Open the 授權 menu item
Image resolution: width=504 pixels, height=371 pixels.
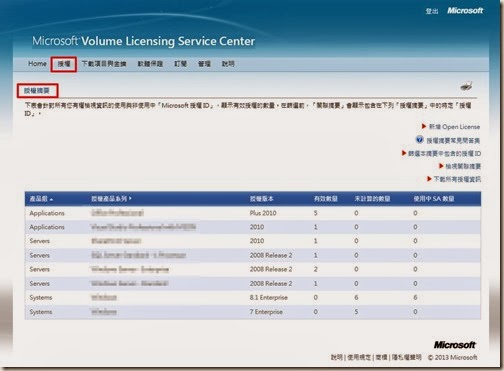[64, 64]
